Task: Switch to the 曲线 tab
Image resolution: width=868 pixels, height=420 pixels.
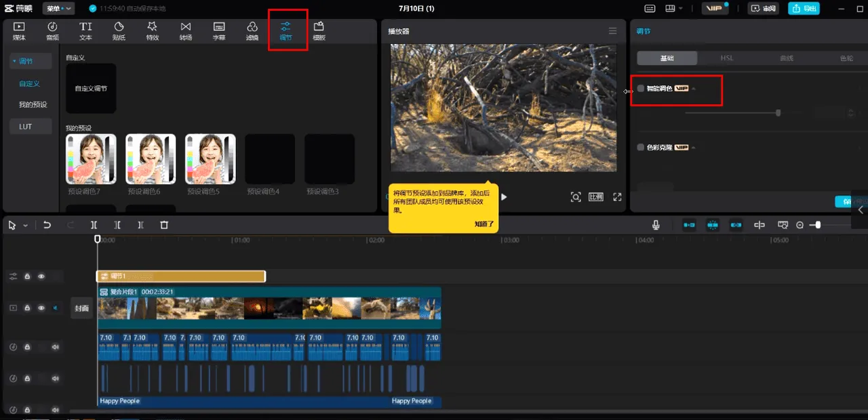Action: pyautogui.click(x=787, y=58)
